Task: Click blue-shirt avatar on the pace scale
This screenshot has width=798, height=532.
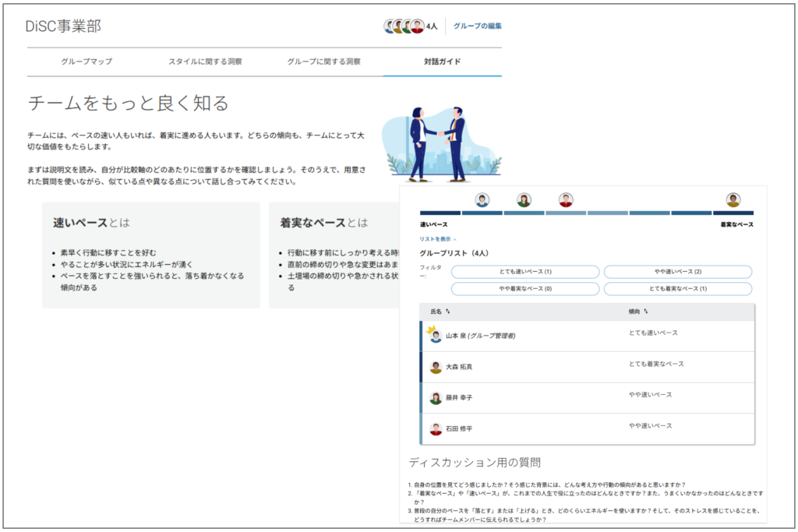Action: click(x=482, y=200)
